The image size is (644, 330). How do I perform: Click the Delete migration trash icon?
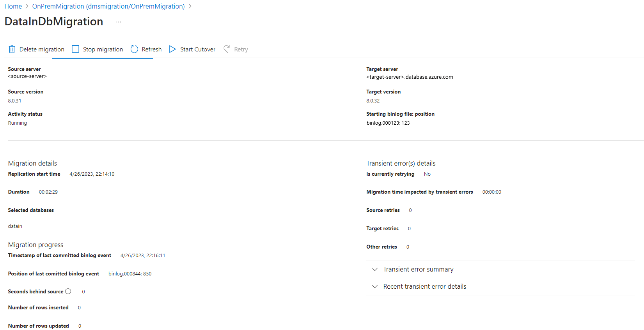click(12, 49)
